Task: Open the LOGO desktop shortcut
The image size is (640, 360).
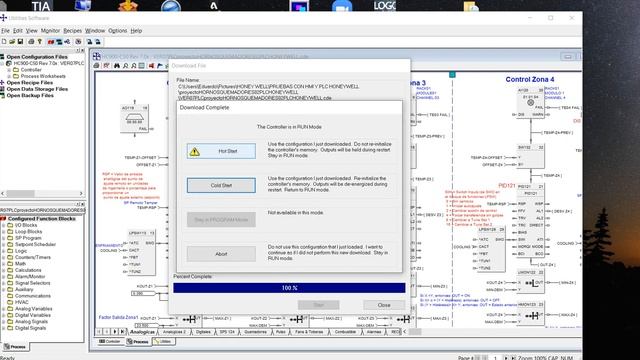Action: tap(385, 6)
